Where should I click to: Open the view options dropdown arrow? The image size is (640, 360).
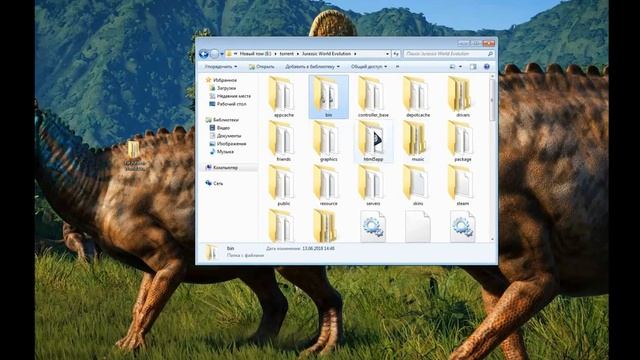click(460, 67)
